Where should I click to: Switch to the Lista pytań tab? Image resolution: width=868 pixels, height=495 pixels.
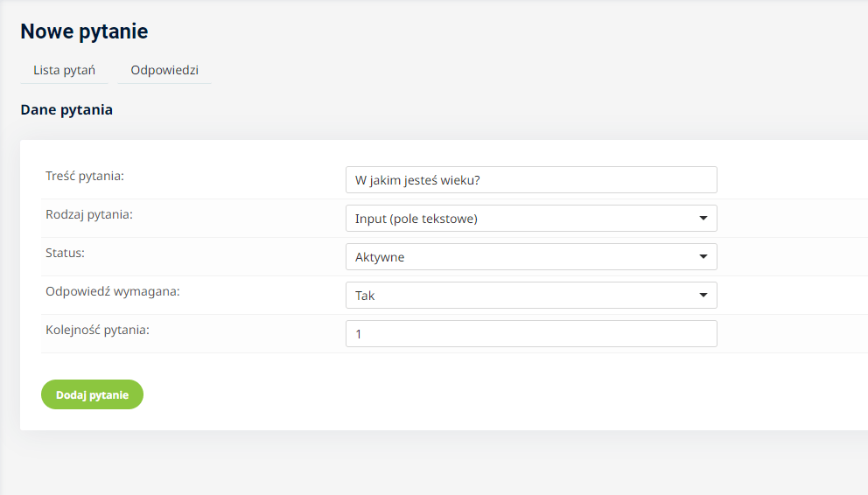pos(64,70)
